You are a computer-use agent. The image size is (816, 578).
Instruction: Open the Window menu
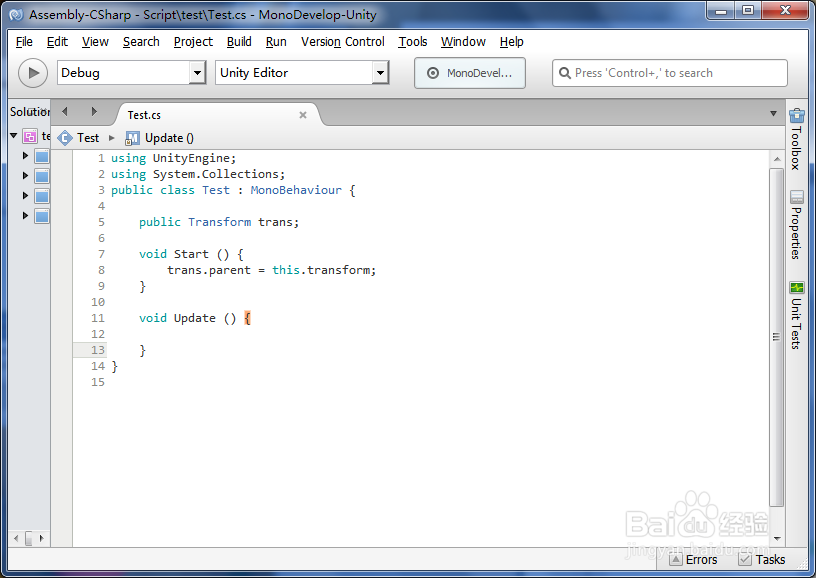pyautogui.click(x=463, y=42)
